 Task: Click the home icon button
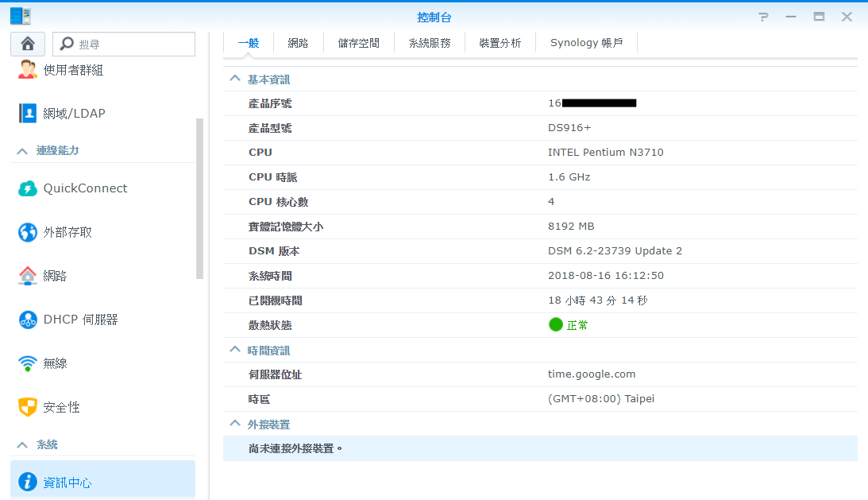(x=28, y=44)
